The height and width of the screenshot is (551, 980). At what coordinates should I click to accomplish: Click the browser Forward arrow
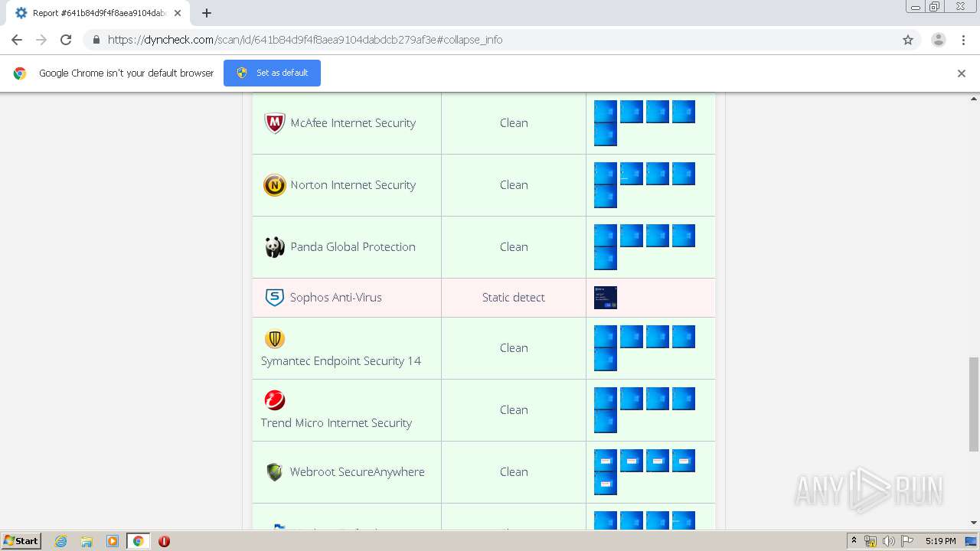(x=41, y=40)
